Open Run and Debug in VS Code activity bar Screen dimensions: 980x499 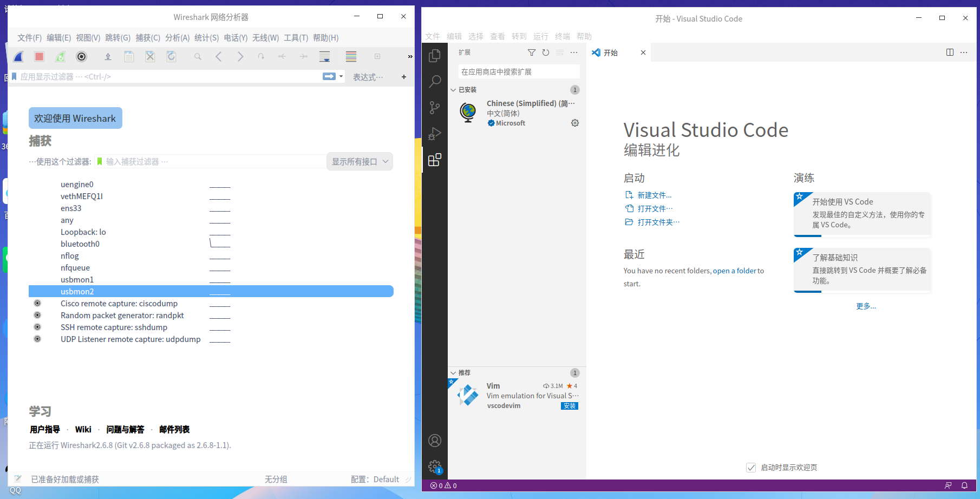click(x=435, y=134)
